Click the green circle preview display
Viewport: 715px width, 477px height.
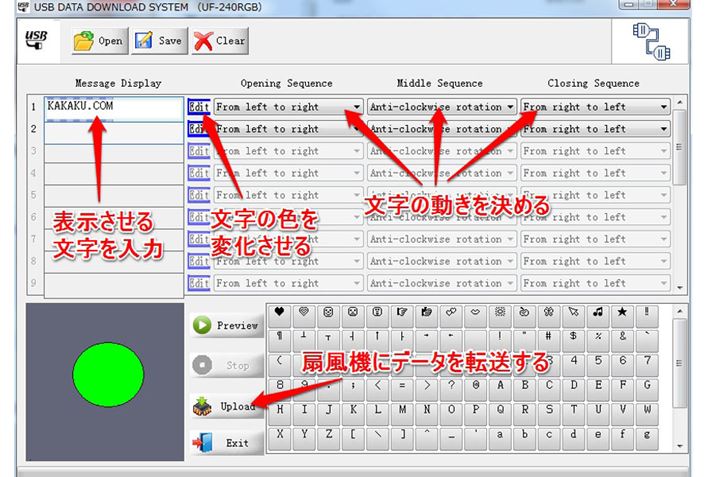tap(108, 373)
